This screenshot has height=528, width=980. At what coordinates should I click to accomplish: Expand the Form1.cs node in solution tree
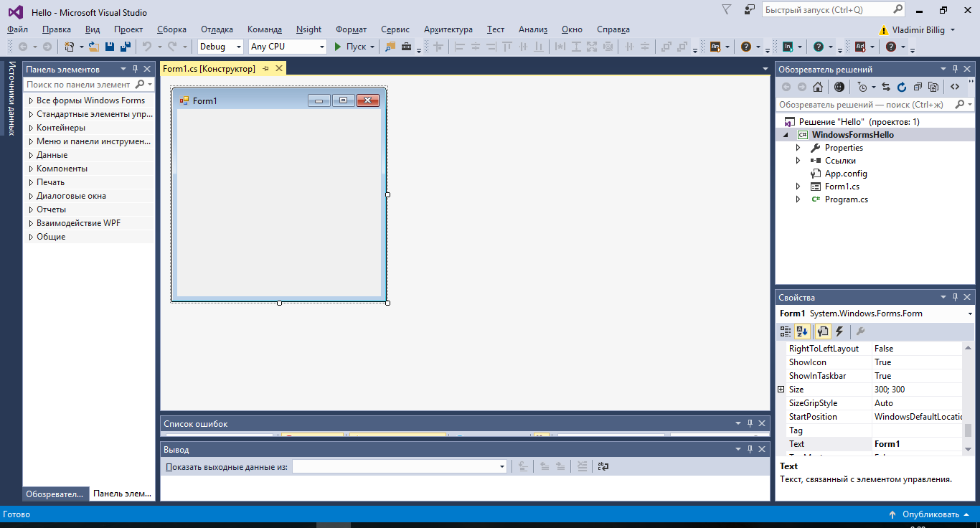coord(798,187)
